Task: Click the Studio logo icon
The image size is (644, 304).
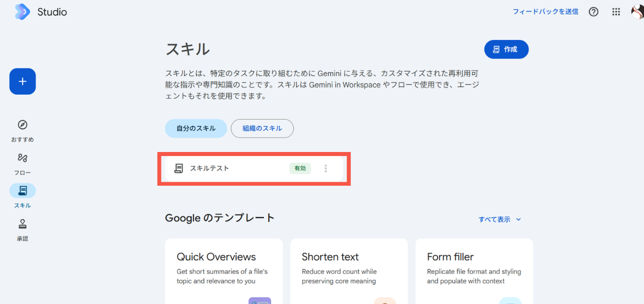Action: [x=22, y=12]
